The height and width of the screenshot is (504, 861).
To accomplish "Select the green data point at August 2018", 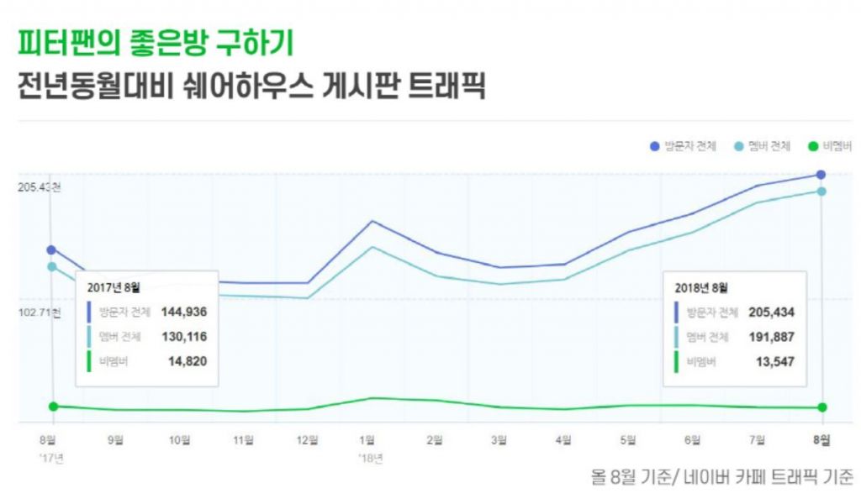I will click(821, 407).
